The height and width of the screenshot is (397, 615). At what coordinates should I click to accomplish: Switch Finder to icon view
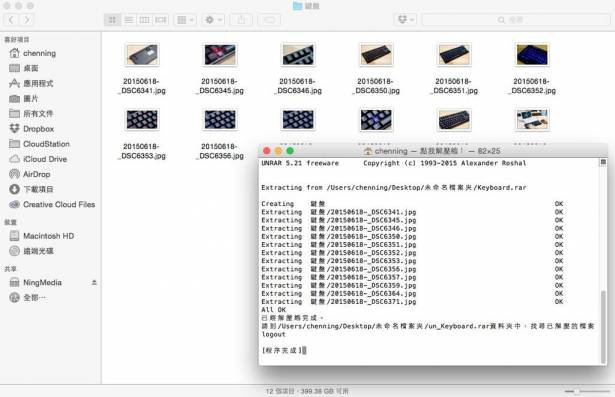click(113, 20)
